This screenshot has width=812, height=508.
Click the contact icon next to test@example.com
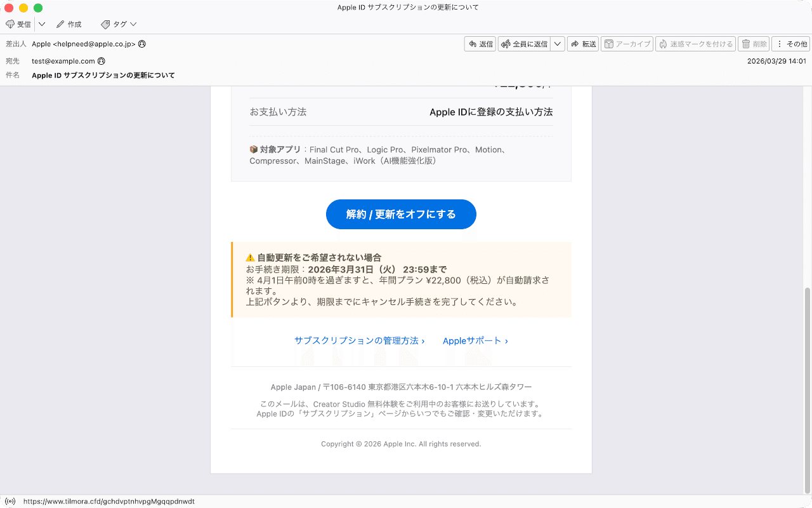click(x=101, y=61)
